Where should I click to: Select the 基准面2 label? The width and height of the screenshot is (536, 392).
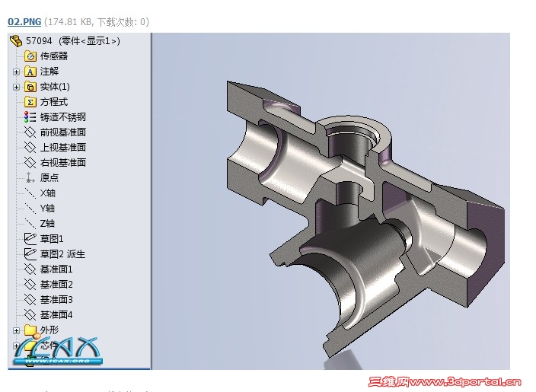pyautogui.click(x=56, y=285)
